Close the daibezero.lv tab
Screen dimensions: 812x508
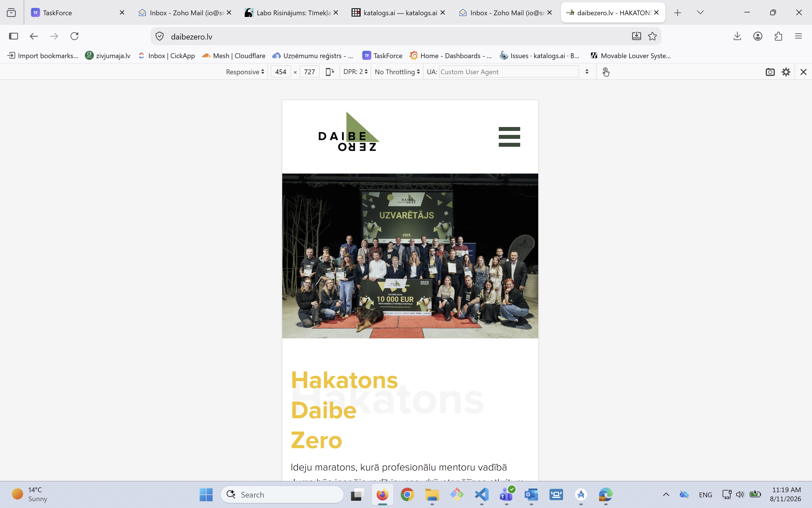point(656,12)
